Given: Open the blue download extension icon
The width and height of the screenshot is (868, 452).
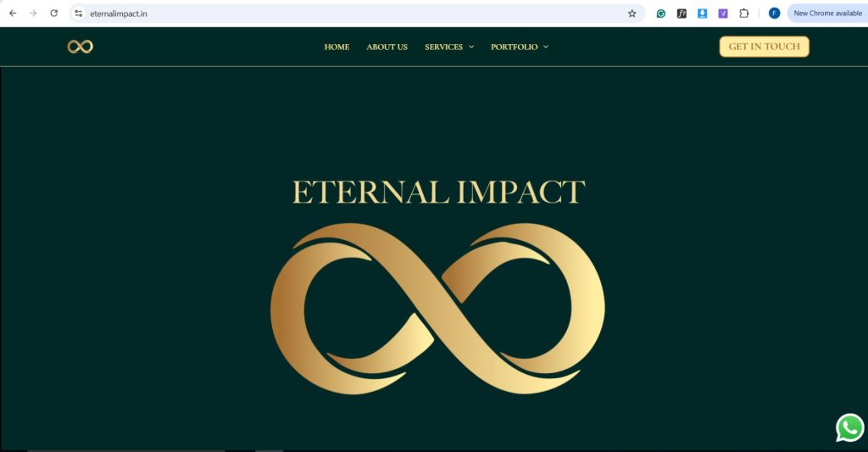Looking at the screenshot, I should (x=702, y=14).
